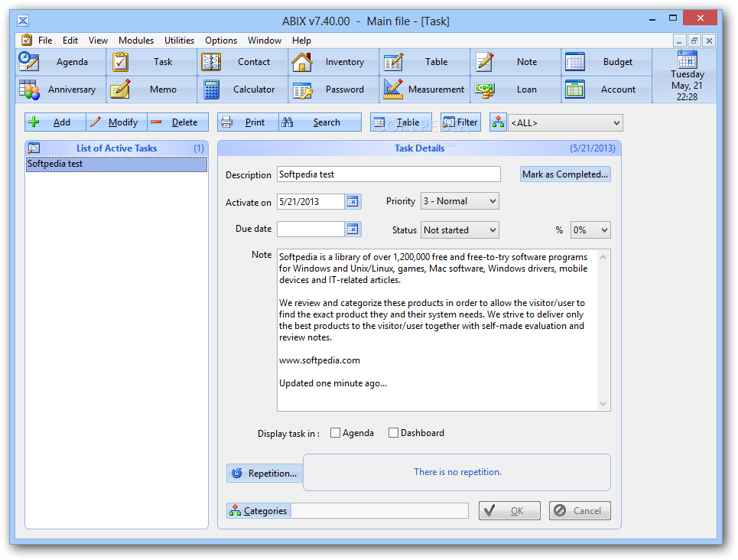Screen dimensions: 738x560
Task: Open the View menu
Action: click(x=98, y=41)
